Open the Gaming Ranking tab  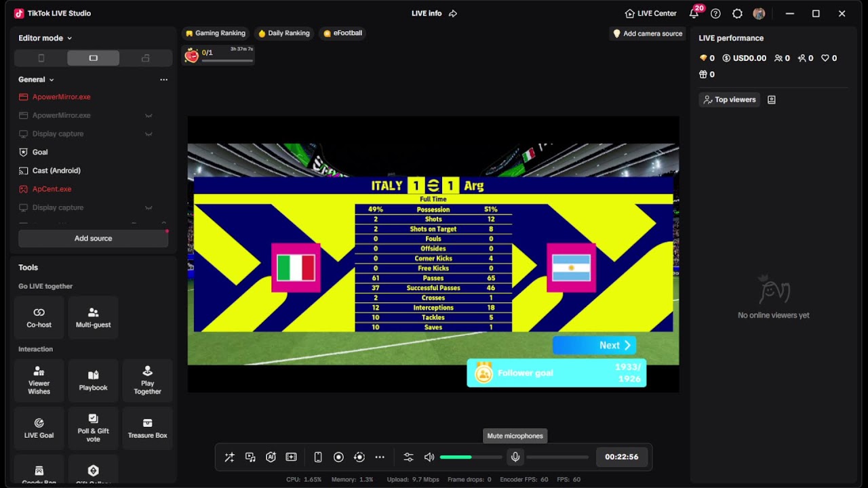pos(216,33)
